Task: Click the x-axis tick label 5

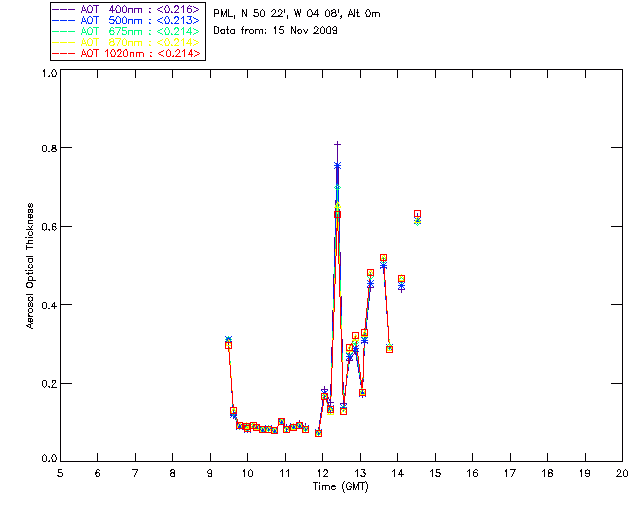Action: click(x=60, y=473)
